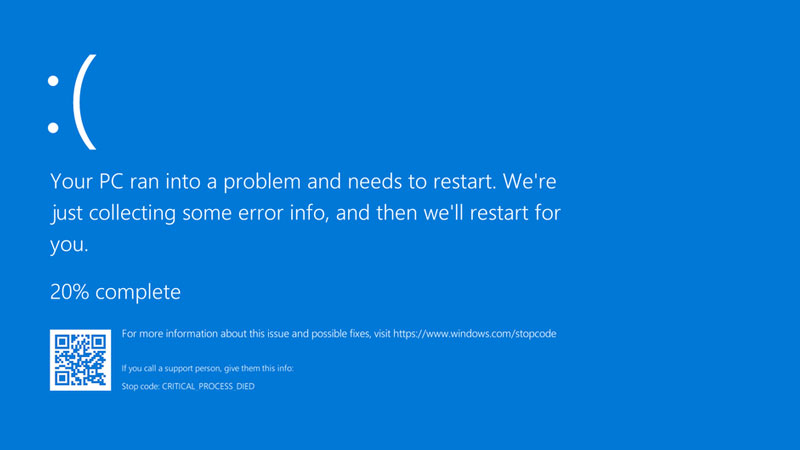Click the "20% complete" progress text

click(x=115, y=292)
